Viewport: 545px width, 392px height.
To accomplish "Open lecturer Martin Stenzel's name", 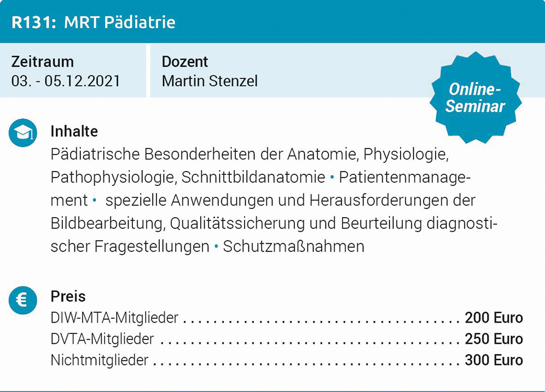I will tap(210, 81).
